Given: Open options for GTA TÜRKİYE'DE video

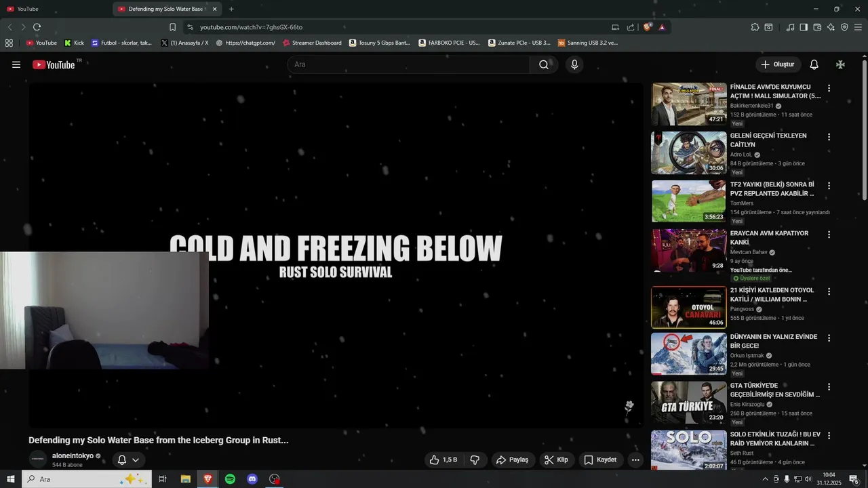Looking at the screenshot, I should coord(829,387).
